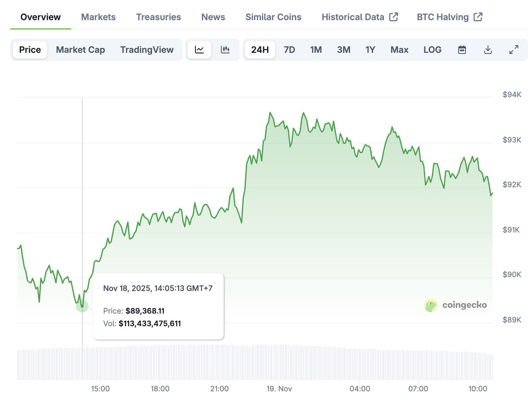
Task: Switch to line chart view icon
Action: tap(199, 50)
